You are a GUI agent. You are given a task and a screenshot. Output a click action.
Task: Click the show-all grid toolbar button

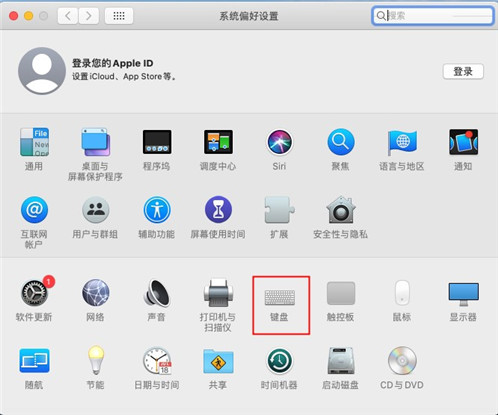(119, 16)
